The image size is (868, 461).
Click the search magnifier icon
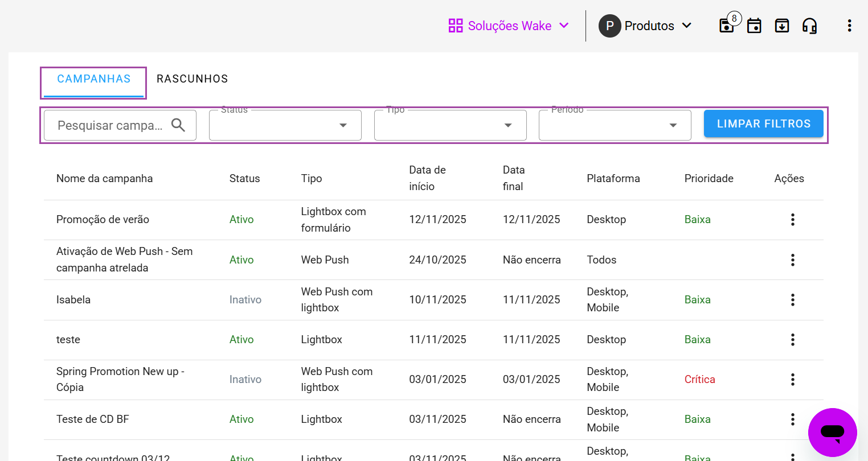178,125
